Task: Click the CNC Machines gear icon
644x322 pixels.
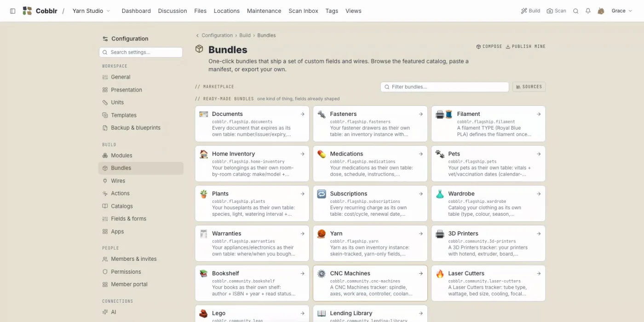Action: coord(322,274)
